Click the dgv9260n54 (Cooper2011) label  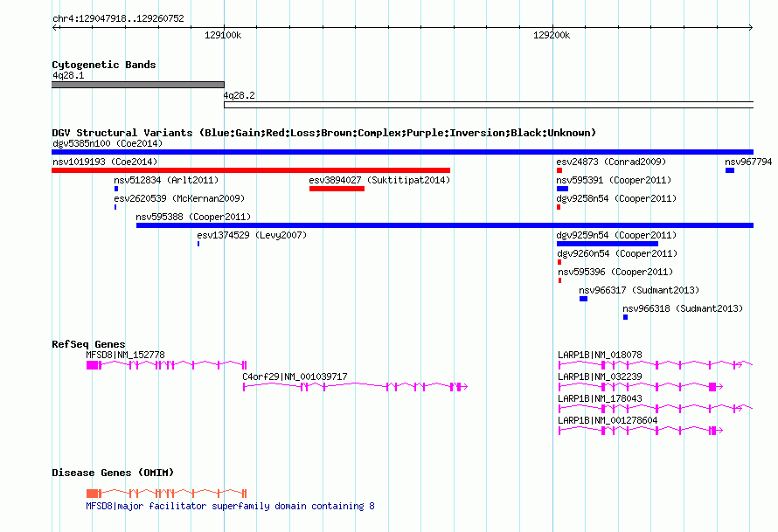click(x=617, y=253)
